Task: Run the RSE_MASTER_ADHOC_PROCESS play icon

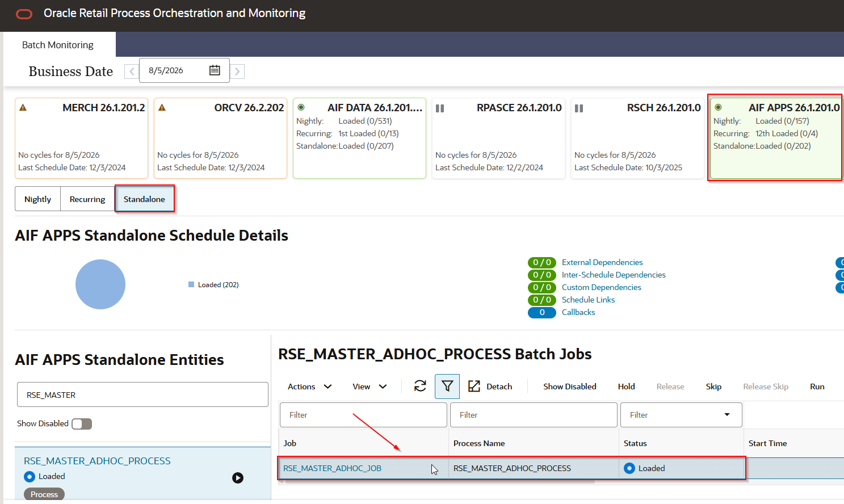Action: 238,478
